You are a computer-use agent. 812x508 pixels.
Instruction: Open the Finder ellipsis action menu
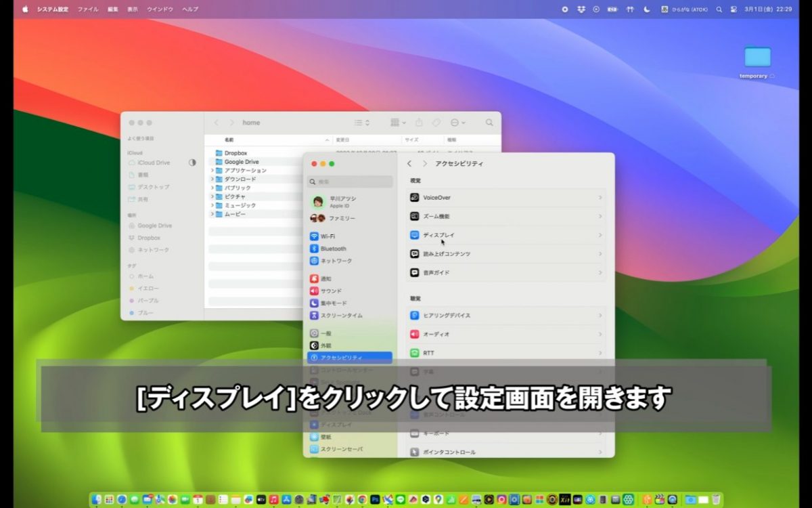pos(457,123)
